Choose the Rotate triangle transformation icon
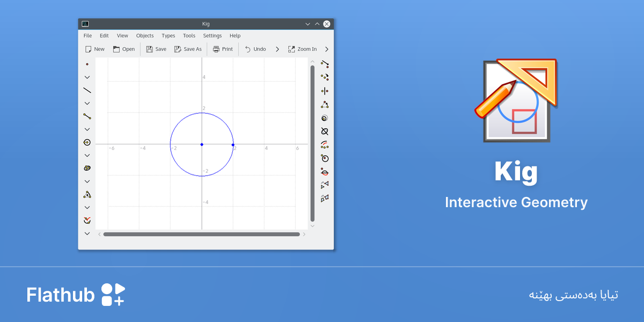 click(325, 104)
